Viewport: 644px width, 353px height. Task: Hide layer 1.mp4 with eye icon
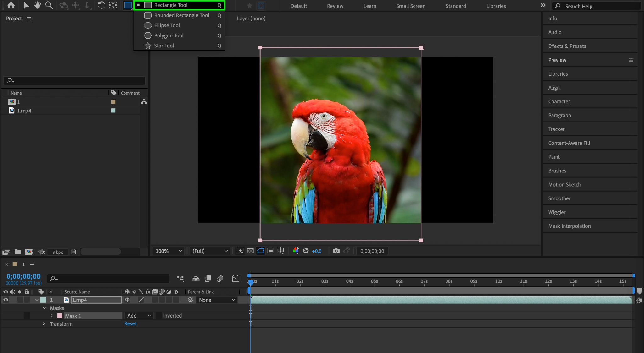pos(6,300)
